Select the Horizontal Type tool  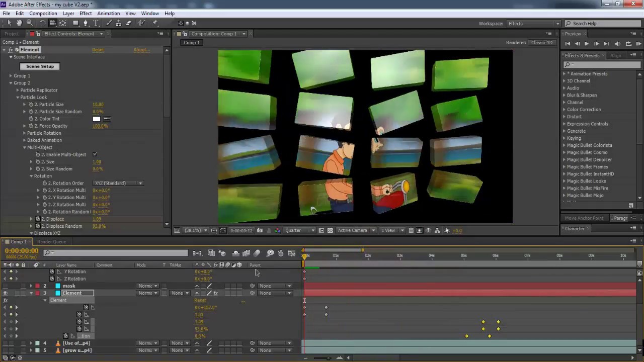tap(96, 23)
